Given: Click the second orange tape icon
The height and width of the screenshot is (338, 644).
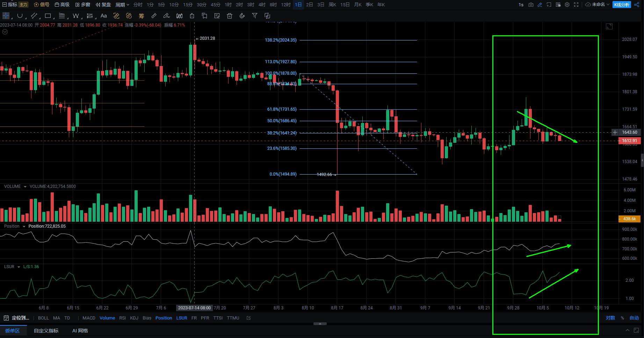Looking at the screenshot, I should tap(129, 16).
